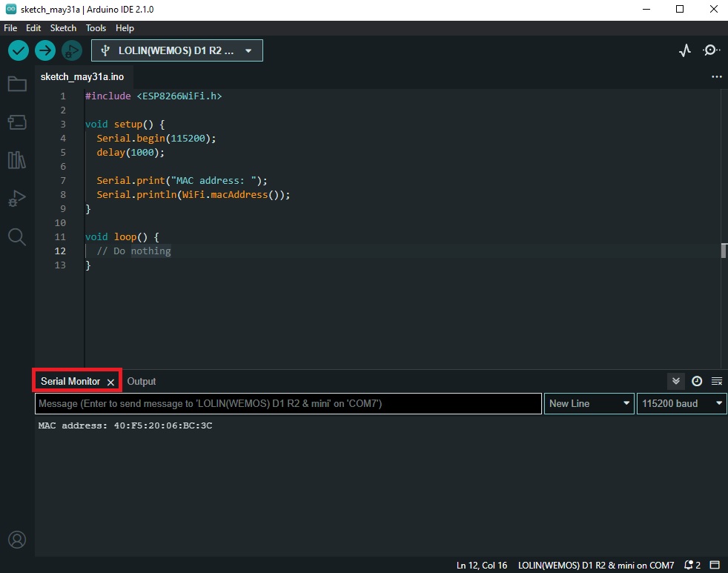Open the Library Manager sidebar icon
Viewport: 728px width, 573px height.
click(x=16, y=160)
